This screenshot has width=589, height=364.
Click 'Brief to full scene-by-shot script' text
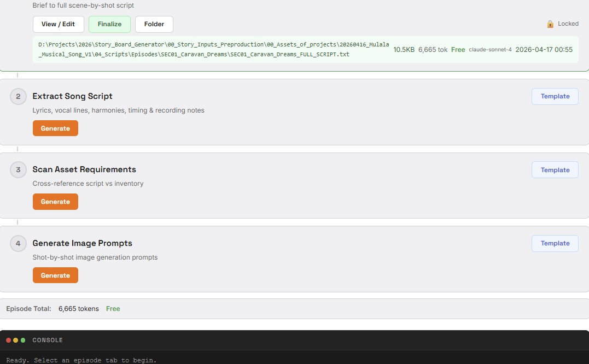pos(83,5)
